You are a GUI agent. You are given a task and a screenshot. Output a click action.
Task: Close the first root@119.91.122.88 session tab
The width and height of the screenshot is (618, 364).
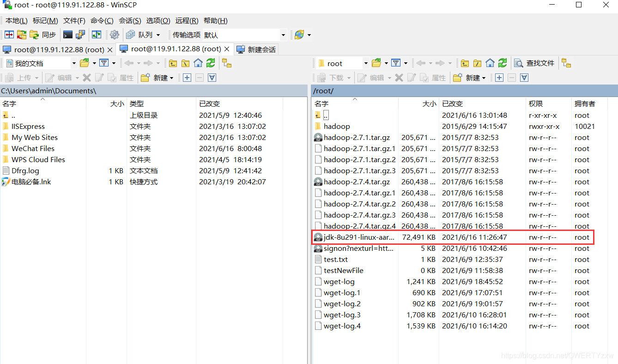[110, 49]
